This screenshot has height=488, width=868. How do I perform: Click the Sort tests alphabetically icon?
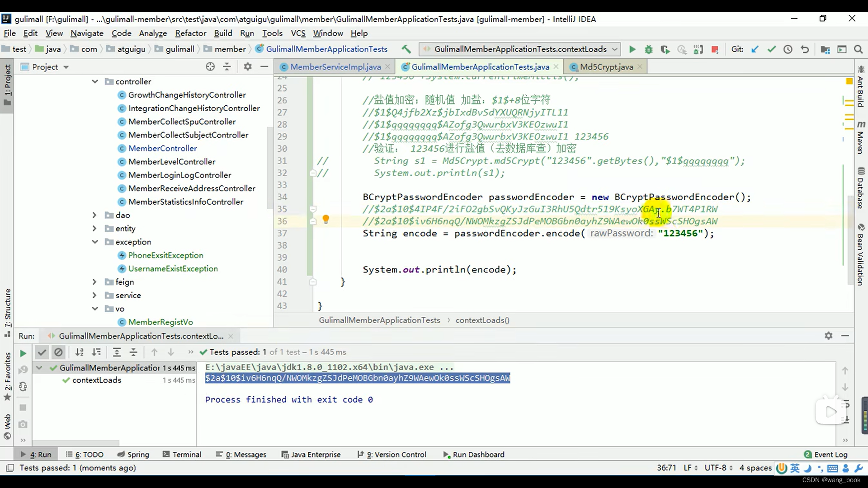click(79, 352)
